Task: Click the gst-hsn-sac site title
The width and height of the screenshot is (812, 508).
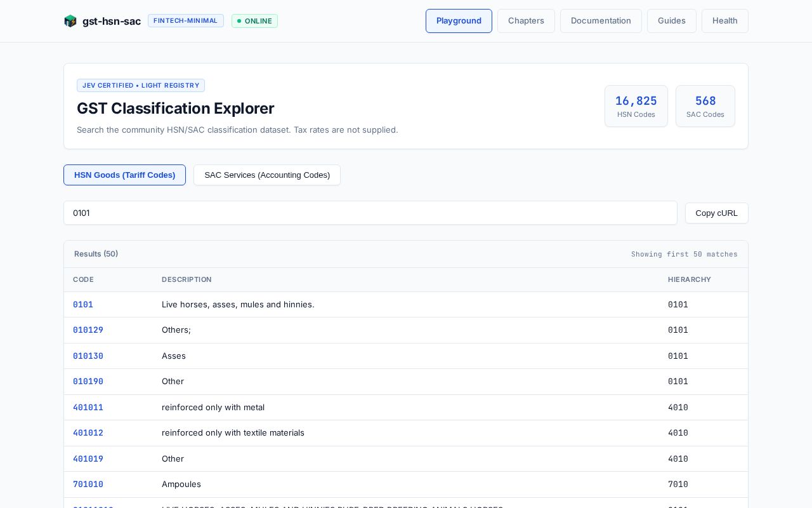Action: coord(112,21)
